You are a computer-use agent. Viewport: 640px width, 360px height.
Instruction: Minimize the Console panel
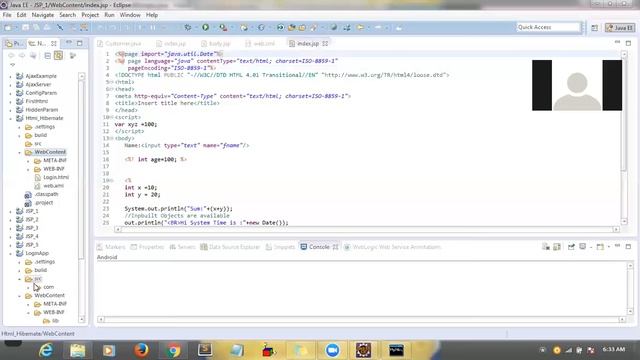tap(617, 246)
